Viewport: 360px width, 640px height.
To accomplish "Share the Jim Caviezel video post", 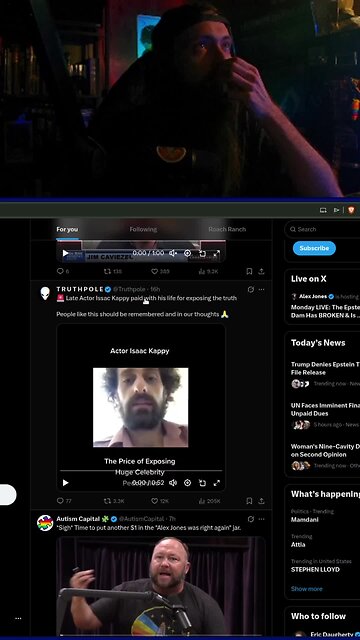I will tap(261, 271).
